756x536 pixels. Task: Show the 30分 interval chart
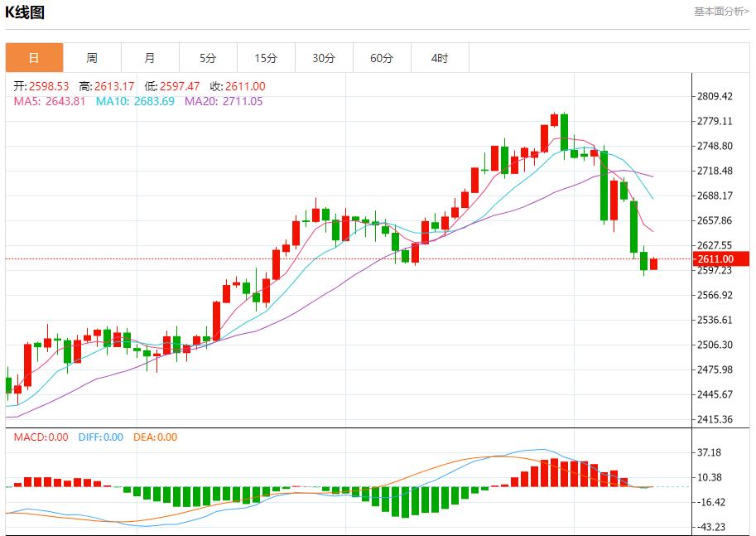pos(324,58)
